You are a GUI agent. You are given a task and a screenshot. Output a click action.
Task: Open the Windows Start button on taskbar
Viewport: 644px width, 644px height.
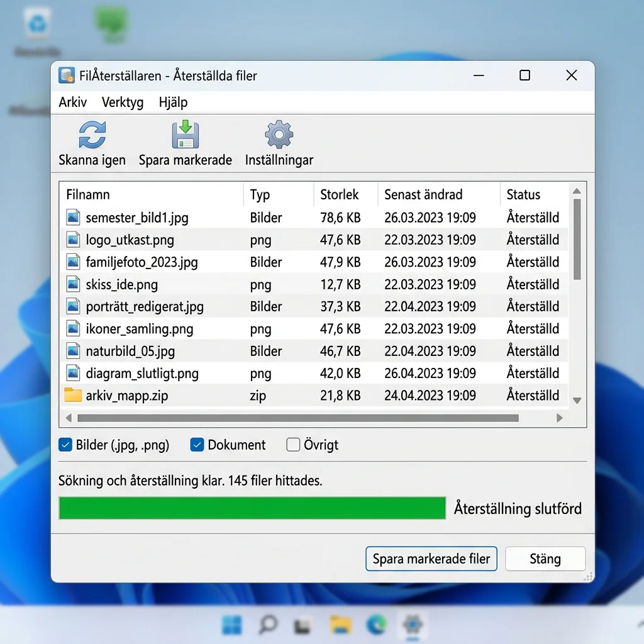tap(232, 625)
